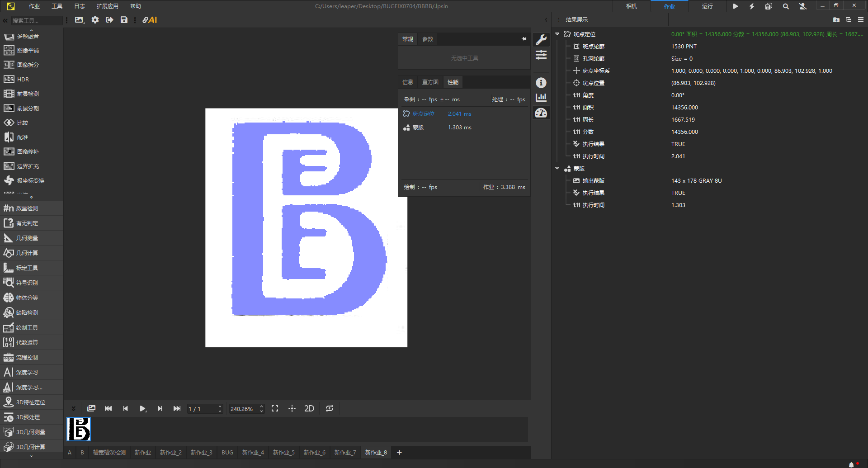Add a new job tab with plus button

399,453
